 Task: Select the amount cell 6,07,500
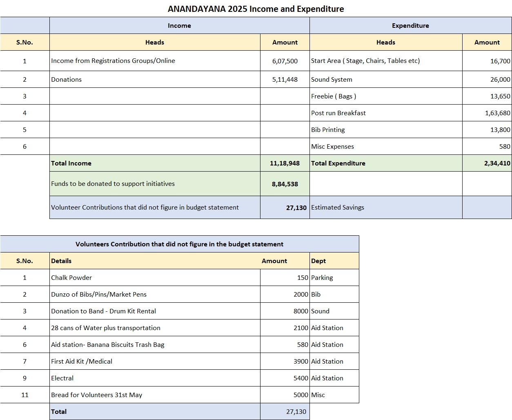[285, 61]
